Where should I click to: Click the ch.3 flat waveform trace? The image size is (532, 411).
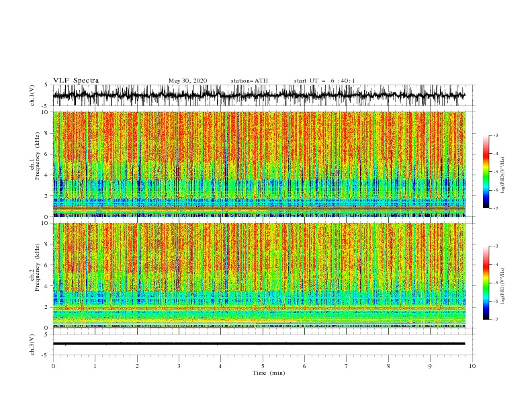click(259, 344)
